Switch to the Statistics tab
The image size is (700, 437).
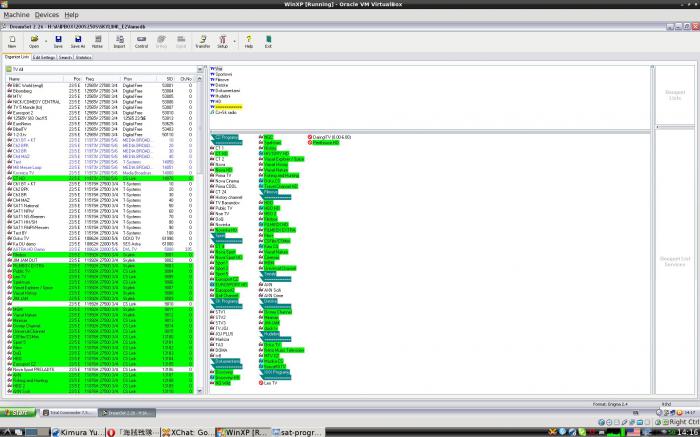tap(83, 58)
